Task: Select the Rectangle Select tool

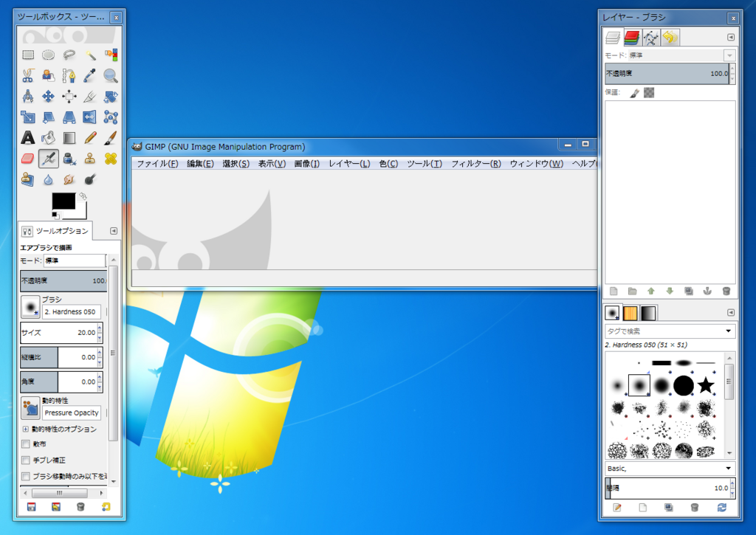Action: pyautogui.click(x=28, y=55)
